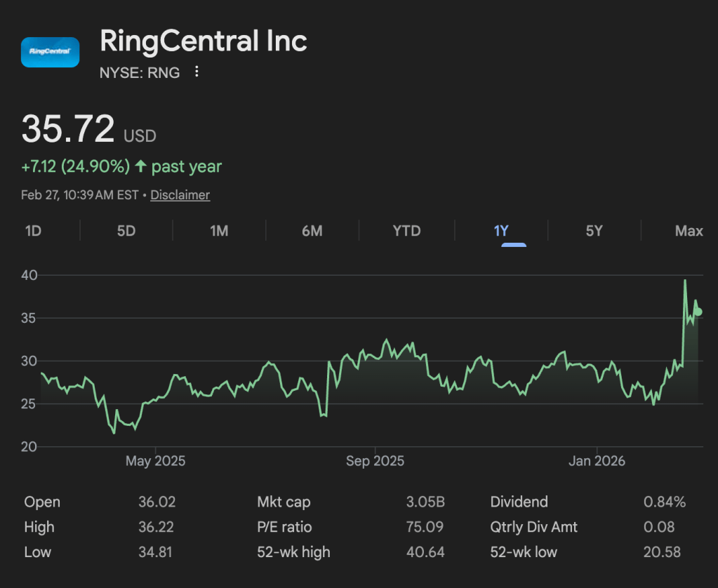Click the price spike peak near 40
718x588 pixels.
(x=685, y=281)
